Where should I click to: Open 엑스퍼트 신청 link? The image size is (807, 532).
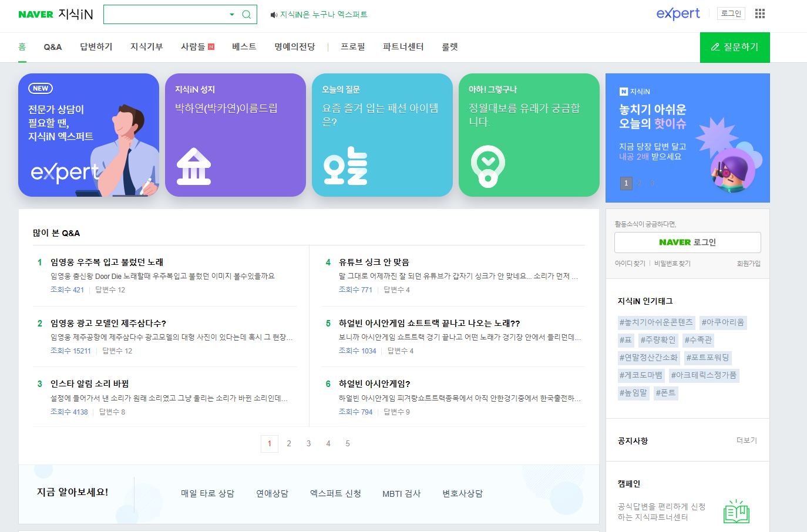335,494
